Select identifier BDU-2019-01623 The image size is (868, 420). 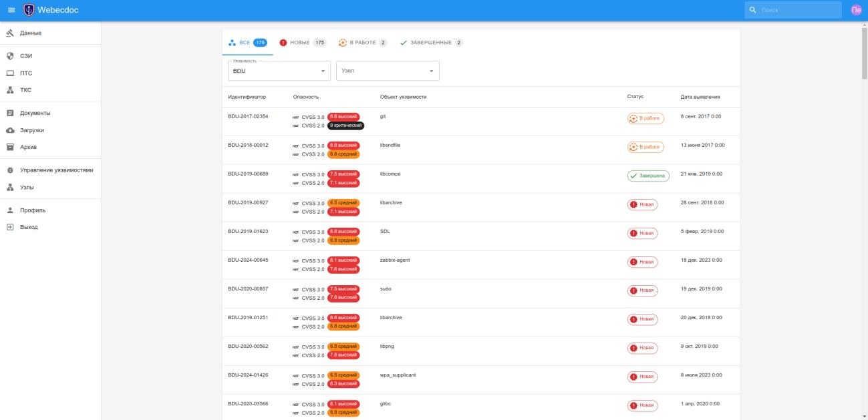click(248, 231)
